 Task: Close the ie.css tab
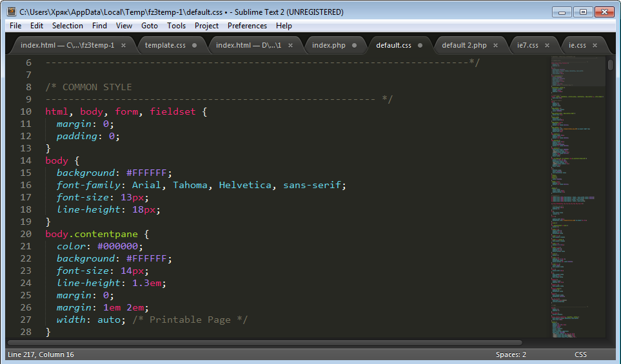tap(595, 45)
